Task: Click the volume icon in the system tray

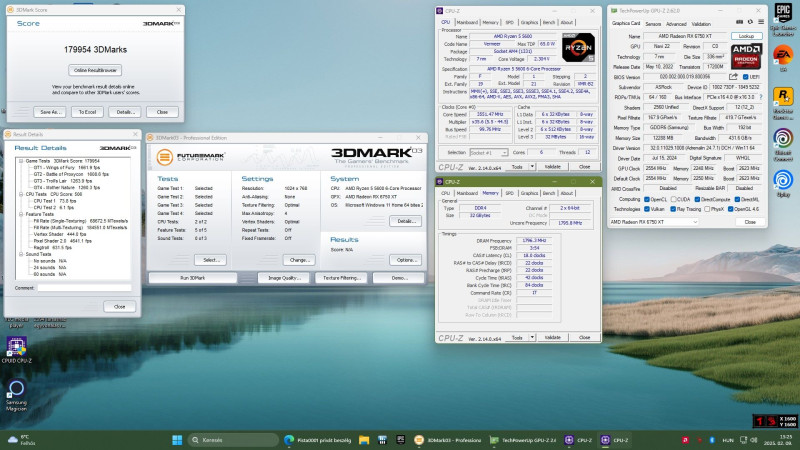Action: [754, 440]
